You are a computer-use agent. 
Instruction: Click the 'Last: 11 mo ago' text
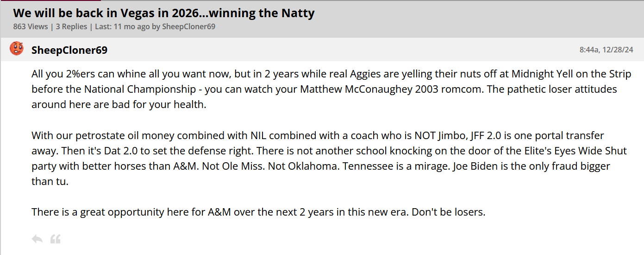point(122,26)
